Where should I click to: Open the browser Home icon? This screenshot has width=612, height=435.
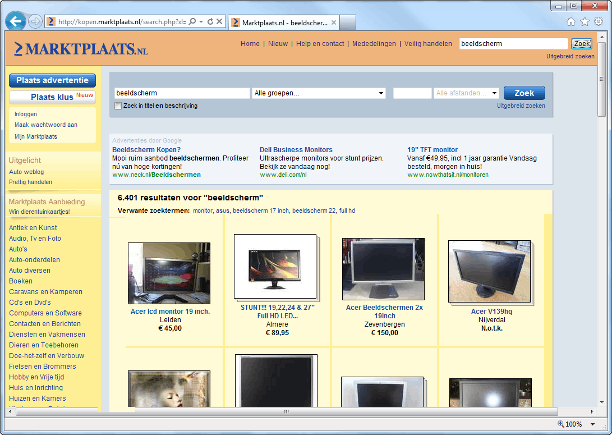pos(571,22)
